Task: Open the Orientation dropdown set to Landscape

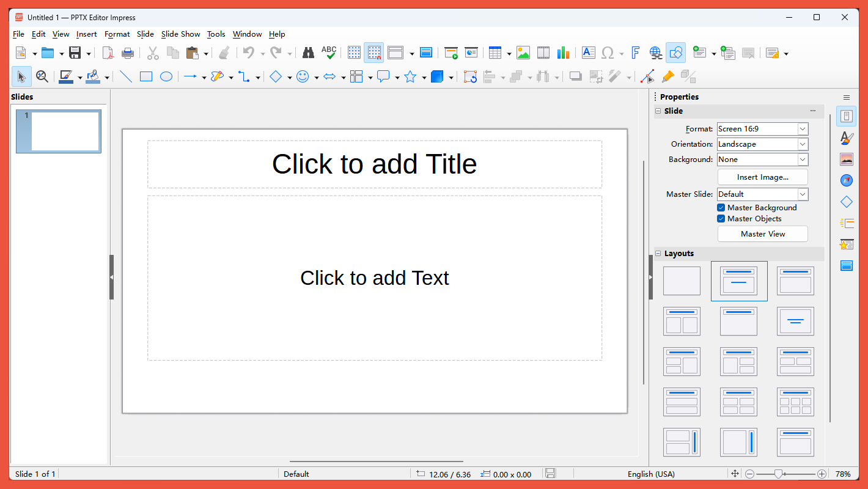Action: (763, 144)
